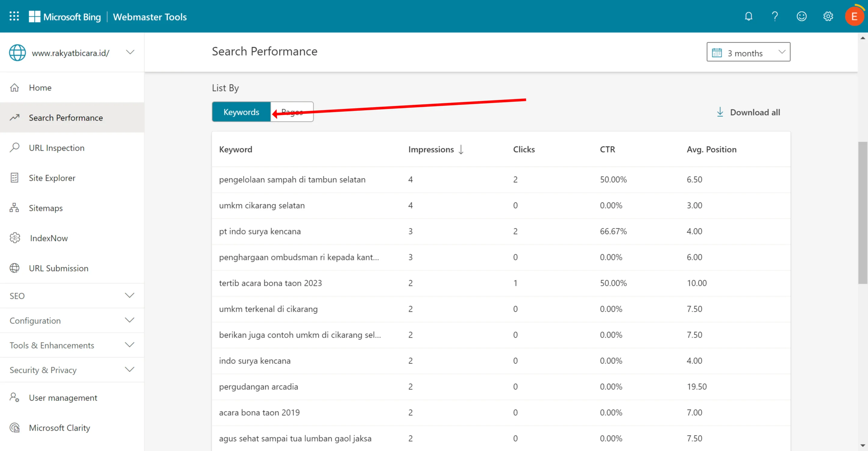Open the account avatar labeled E

[854, 16]
